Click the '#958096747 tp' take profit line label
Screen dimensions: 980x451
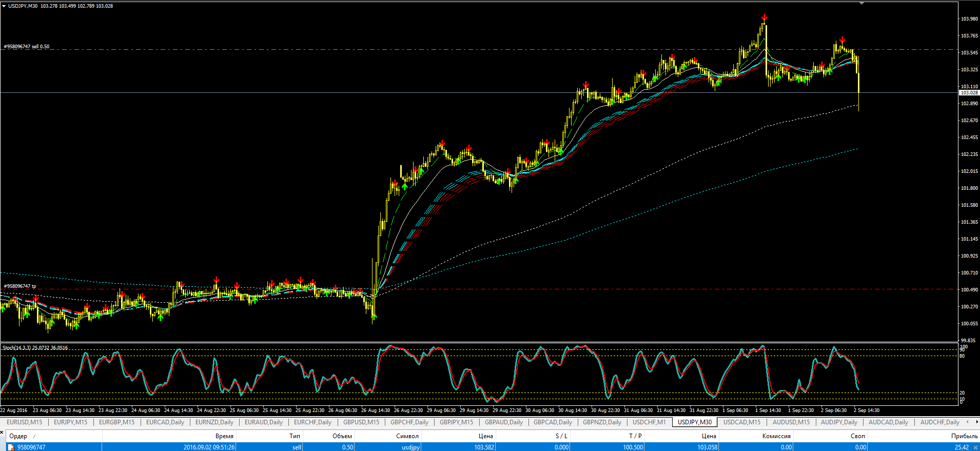click(x=20, y=286)
